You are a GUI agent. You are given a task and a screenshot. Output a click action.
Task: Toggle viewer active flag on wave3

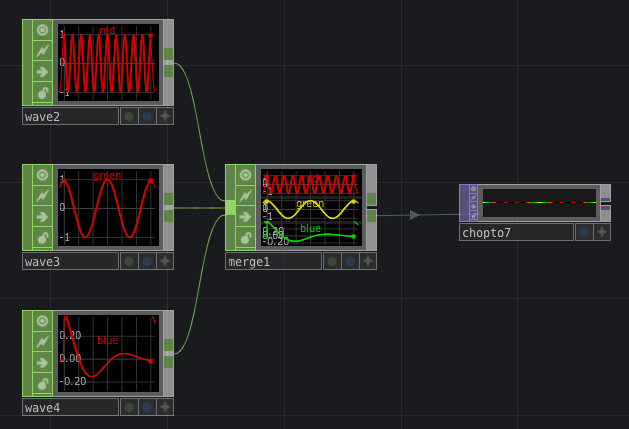tap(43, 175)
